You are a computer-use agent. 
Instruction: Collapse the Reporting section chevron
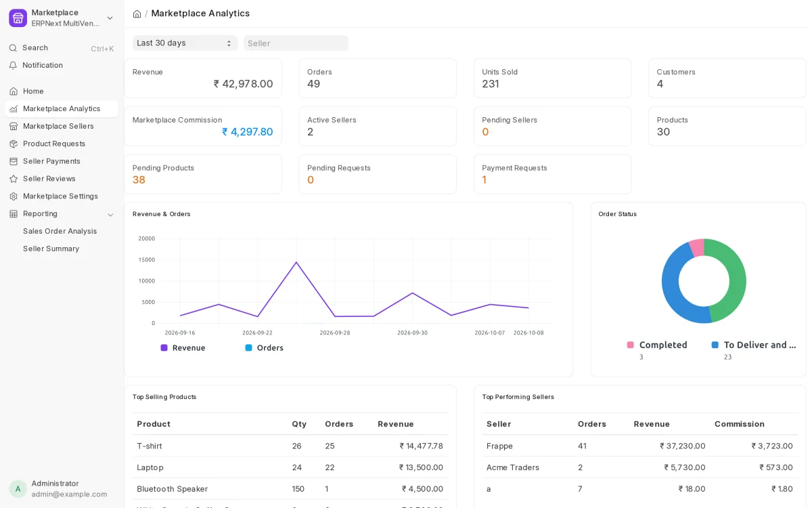(110, 215)
